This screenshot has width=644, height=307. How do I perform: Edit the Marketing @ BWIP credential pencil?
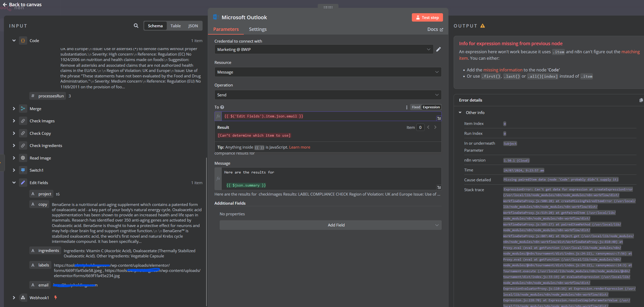click(x=438, y=49)
